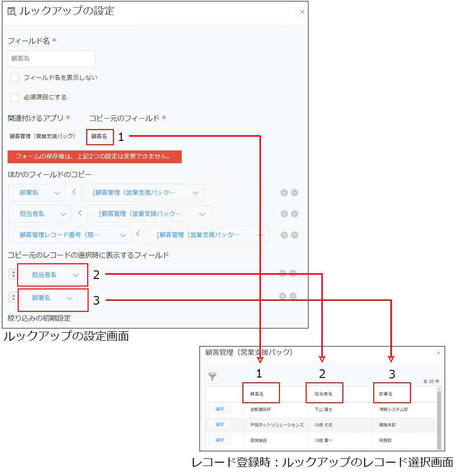Image resolution: width=457 pixels, height=476 pixels.
Task: Click the filter funnel icon in the record selection screen
Action: coord(212,377)
